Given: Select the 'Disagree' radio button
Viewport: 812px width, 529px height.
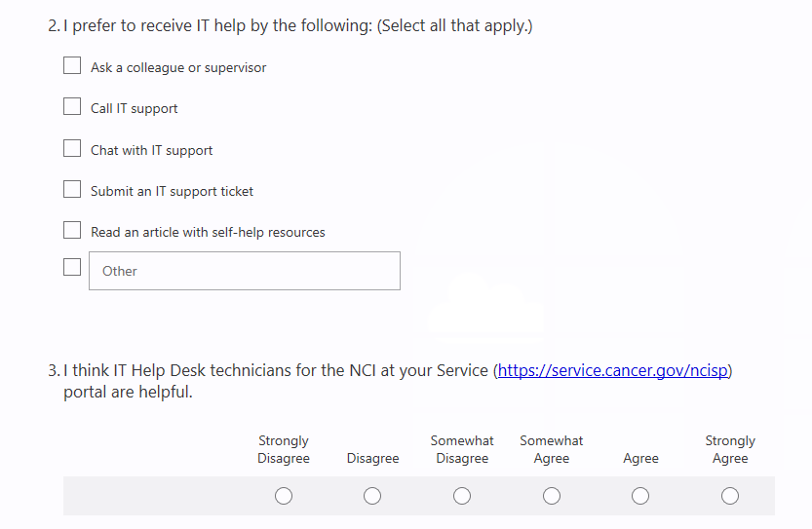Looking at the screenshot, I should click(x=372, y=496).
